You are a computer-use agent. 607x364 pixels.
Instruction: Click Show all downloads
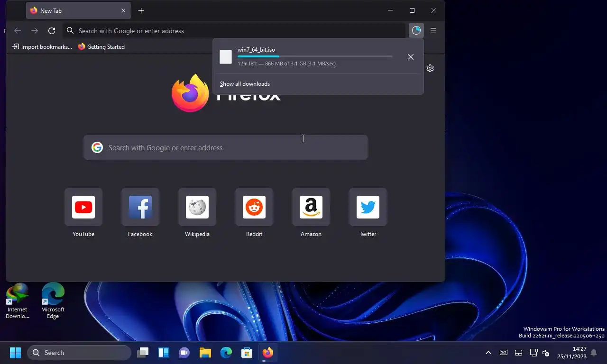coord(245,84)
